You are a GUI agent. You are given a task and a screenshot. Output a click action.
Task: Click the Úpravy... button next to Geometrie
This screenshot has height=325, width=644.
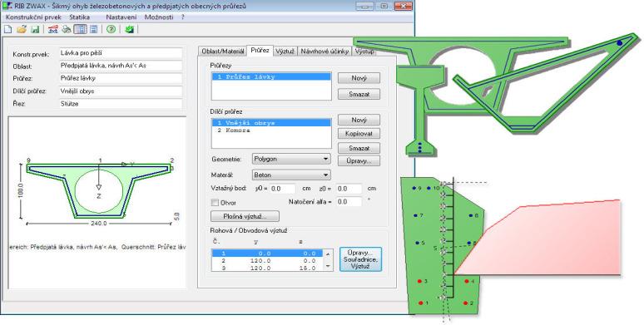click(359, 161)
